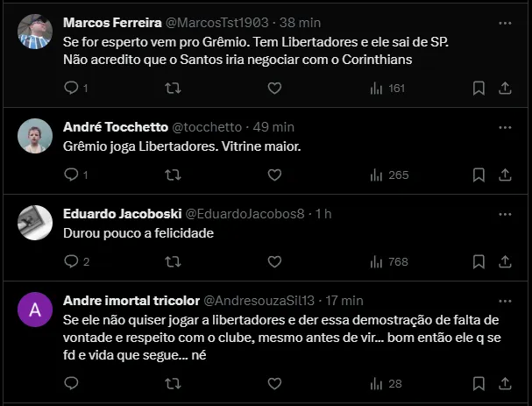This screenshot has height=406, width=532.
Task: Like André Tocchetto's tweet
Action: point(274,175)
